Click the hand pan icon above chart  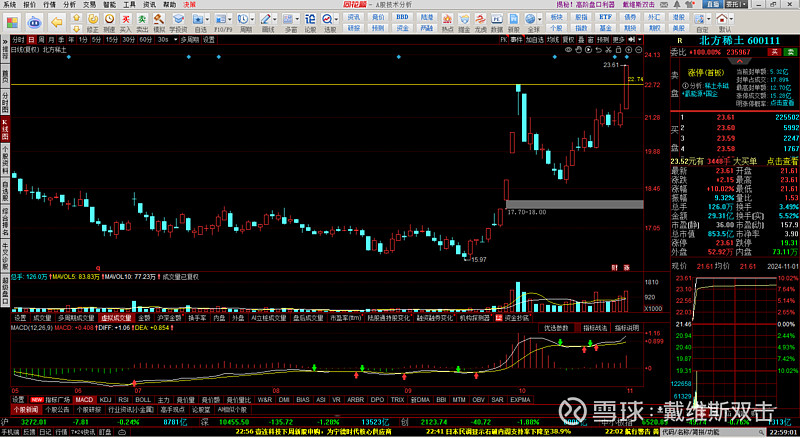point(579,50)
